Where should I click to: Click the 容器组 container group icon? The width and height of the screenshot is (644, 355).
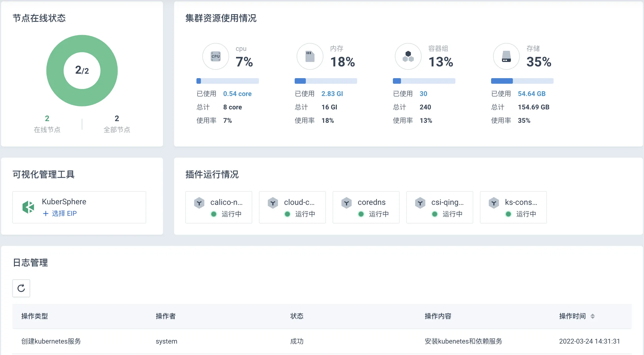click(408, 56)
